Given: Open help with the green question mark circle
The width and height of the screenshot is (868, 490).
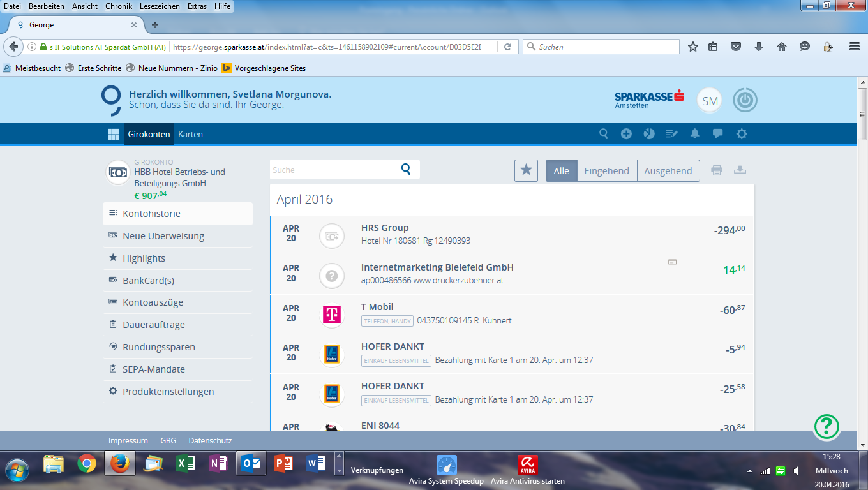Looking at the screenshot, I should coord(827,426).
